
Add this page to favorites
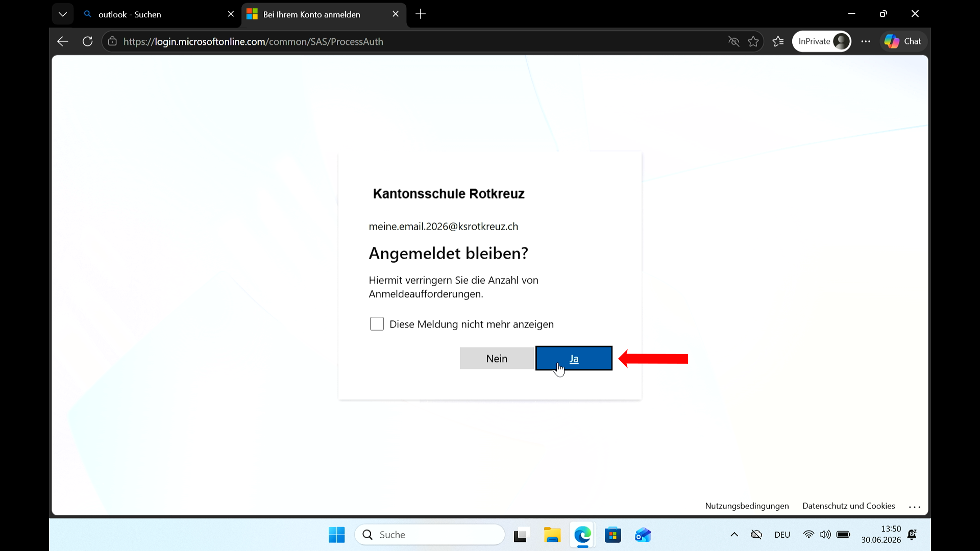753,41
